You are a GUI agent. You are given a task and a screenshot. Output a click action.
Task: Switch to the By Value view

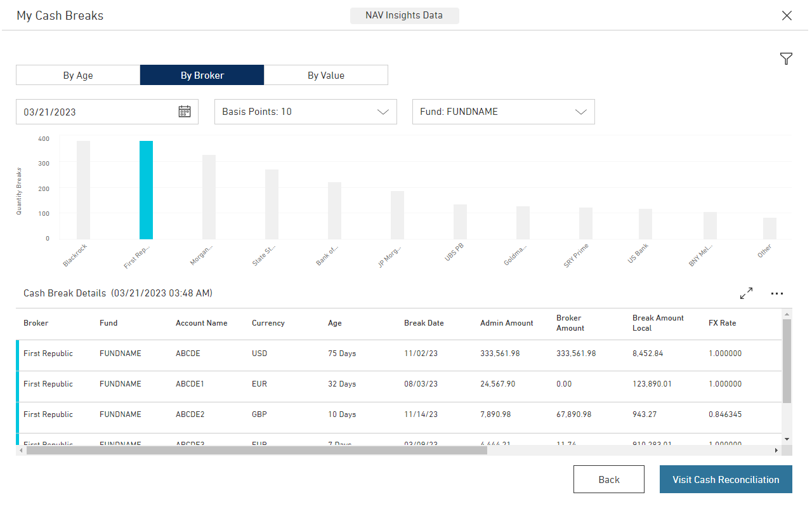pyautogui.click(x=326, y=75)
